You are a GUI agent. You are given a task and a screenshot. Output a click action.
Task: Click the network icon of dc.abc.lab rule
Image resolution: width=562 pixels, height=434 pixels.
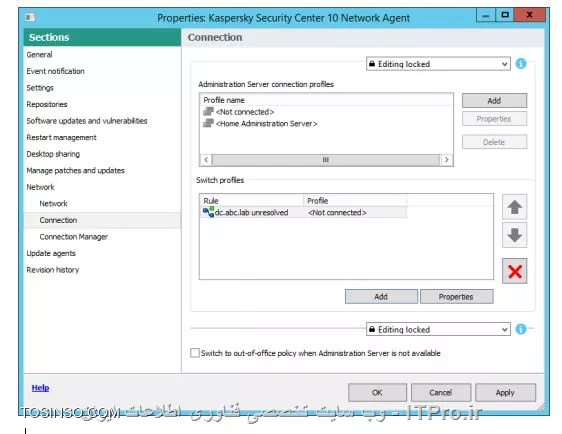(209, 212)
